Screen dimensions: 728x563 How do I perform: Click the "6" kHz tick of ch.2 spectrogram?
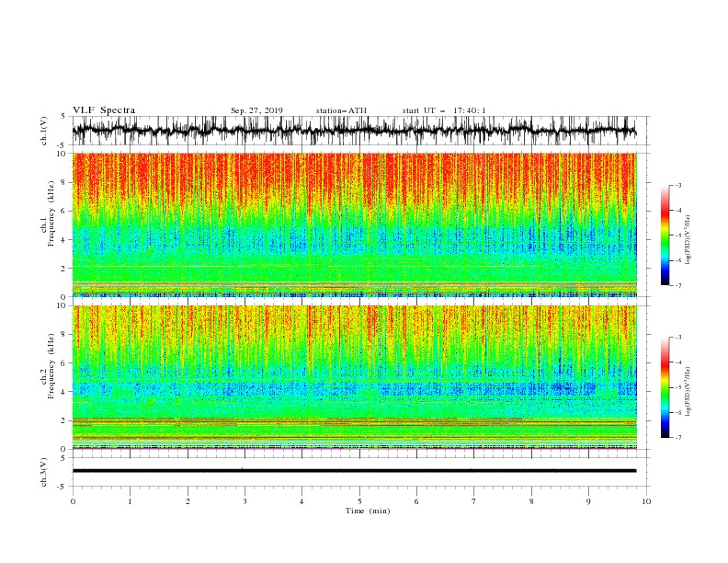[x=64, y=363]
